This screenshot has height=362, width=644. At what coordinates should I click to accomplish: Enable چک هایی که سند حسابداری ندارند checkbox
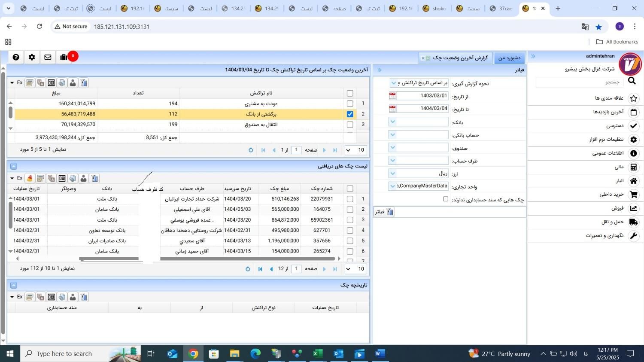pos(445,199)
